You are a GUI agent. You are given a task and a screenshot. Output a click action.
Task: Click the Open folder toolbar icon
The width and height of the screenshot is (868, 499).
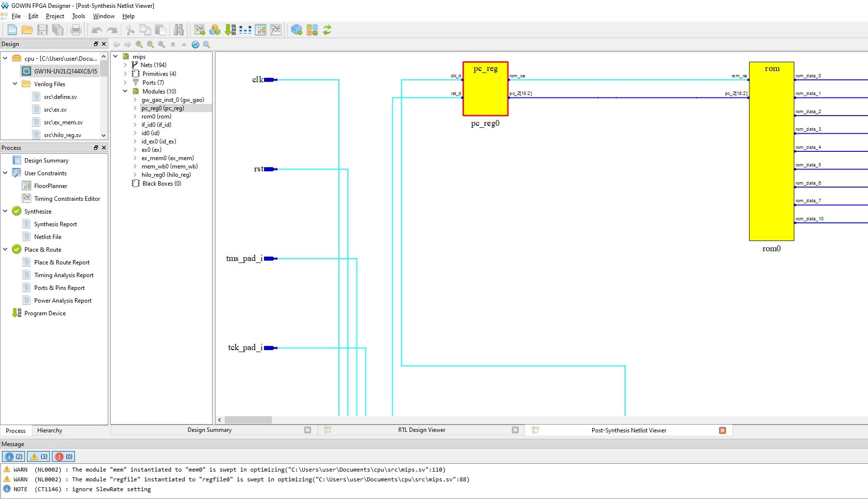pos(27,30)
